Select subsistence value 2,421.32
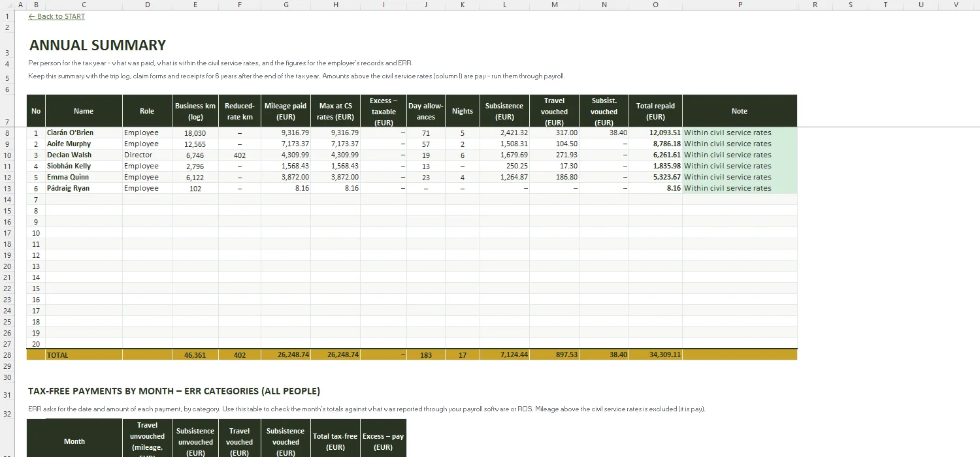Image resolution: width=980 pixels, height=457 pixels. (504, 133)
